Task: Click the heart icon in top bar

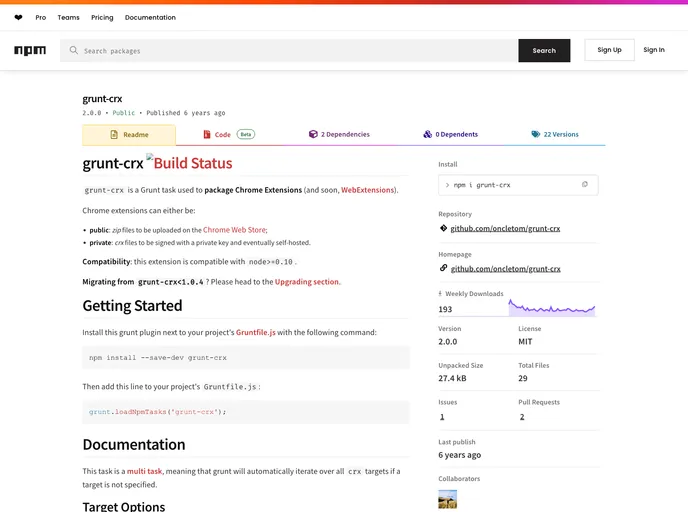Action: (18, 18)
